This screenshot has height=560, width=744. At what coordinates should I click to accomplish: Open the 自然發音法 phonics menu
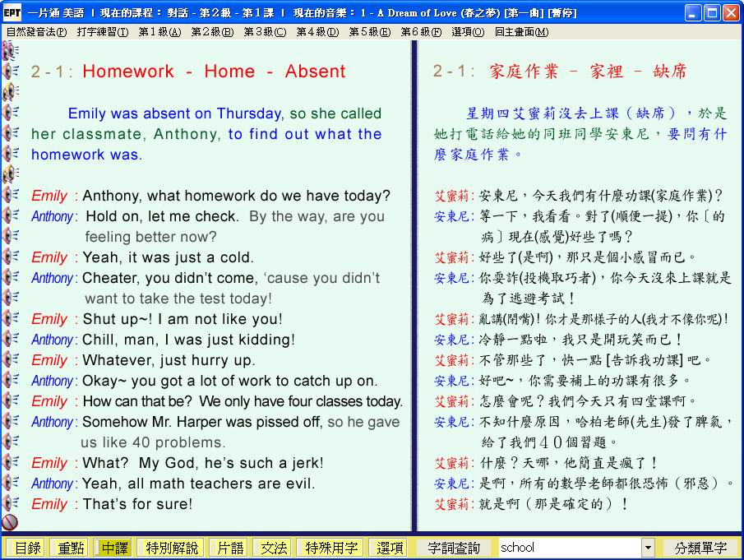(36, 32)
